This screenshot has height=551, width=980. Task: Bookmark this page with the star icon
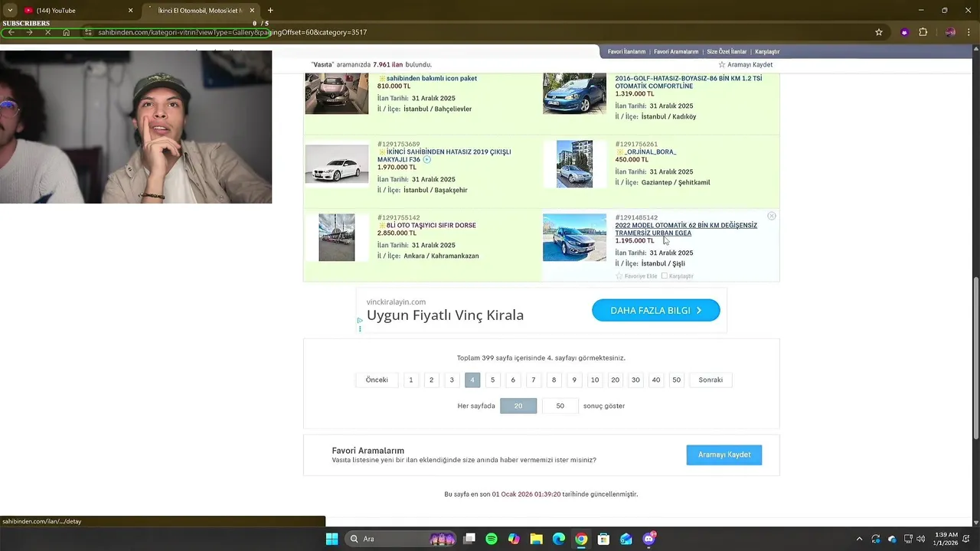tap(879, 32)
